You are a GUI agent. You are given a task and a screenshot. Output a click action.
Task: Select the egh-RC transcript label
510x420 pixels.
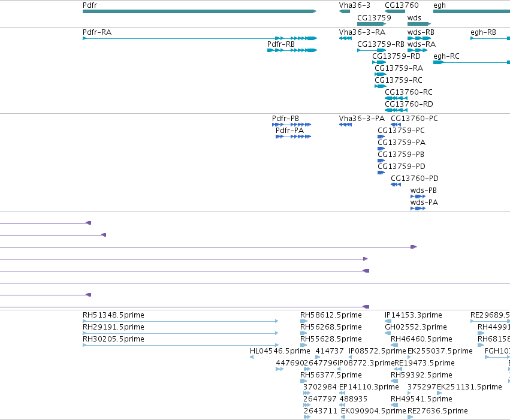(446, 56)
